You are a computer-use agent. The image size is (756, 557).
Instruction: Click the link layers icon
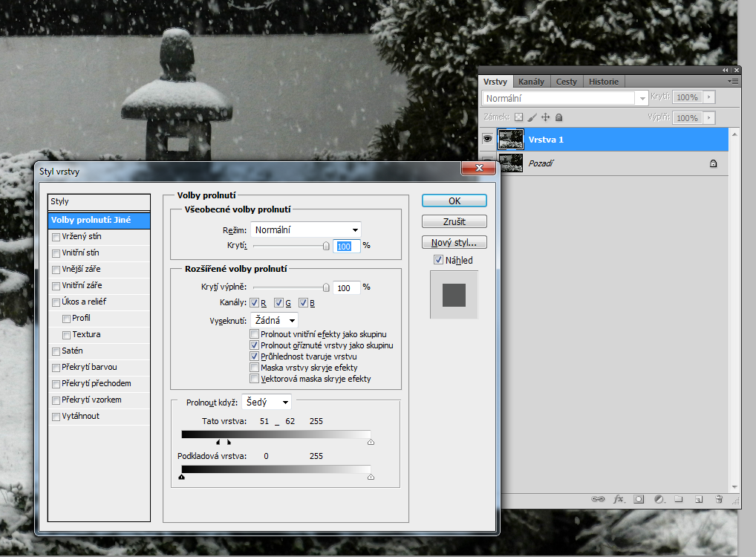tap(598, 500)
